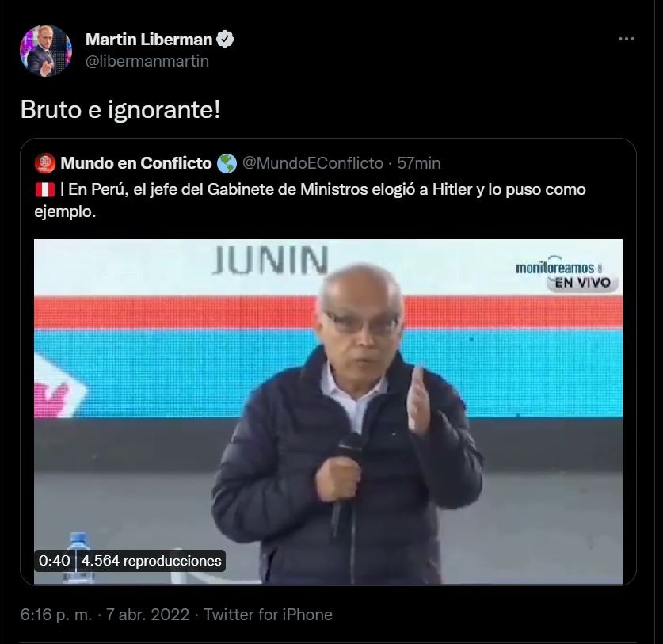Image resolution: width=663 pixels, height=644 pixels.
Task: Click the Bruto e ignorante tweet text
Action: (x=120, y=110)
